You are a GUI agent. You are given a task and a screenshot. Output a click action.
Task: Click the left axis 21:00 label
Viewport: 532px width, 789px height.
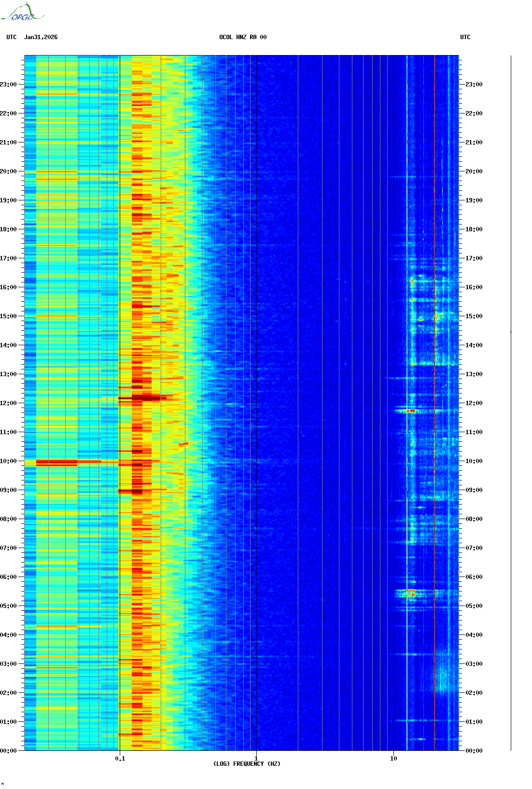pos(8,142)
